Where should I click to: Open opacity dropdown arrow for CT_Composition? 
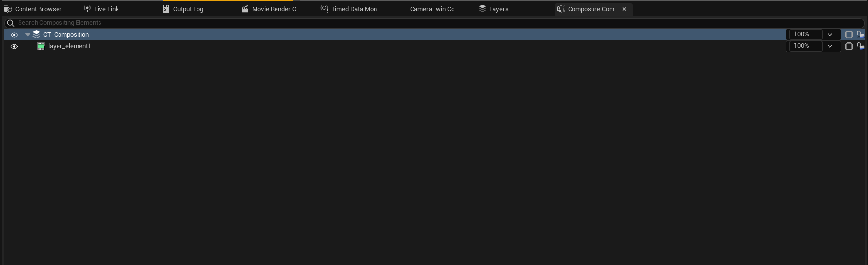click(830, 35)
